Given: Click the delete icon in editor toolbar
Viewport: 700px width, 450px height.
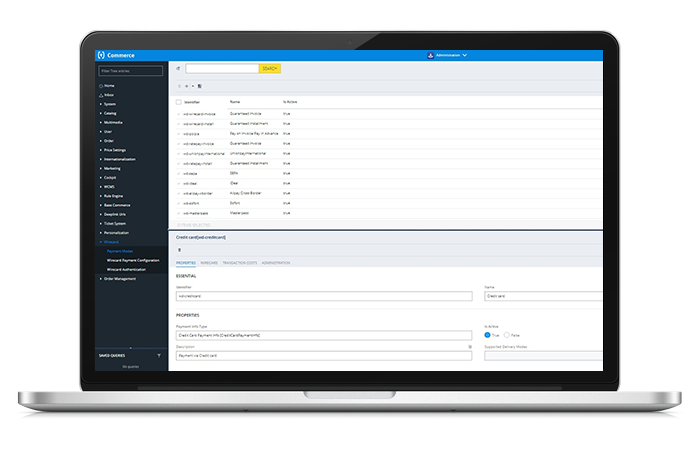Looking at the screenshot, I should pos(179,250).
